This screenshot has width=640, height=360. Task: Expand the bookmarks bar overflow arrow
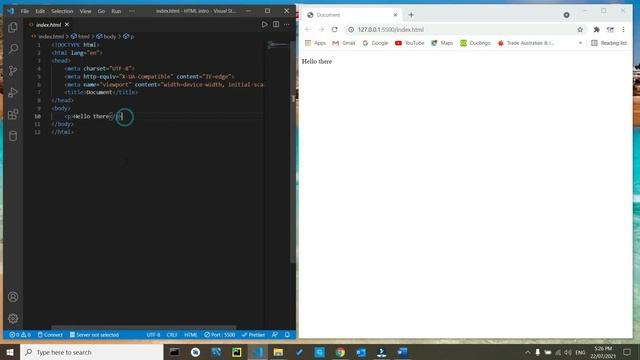580,43
